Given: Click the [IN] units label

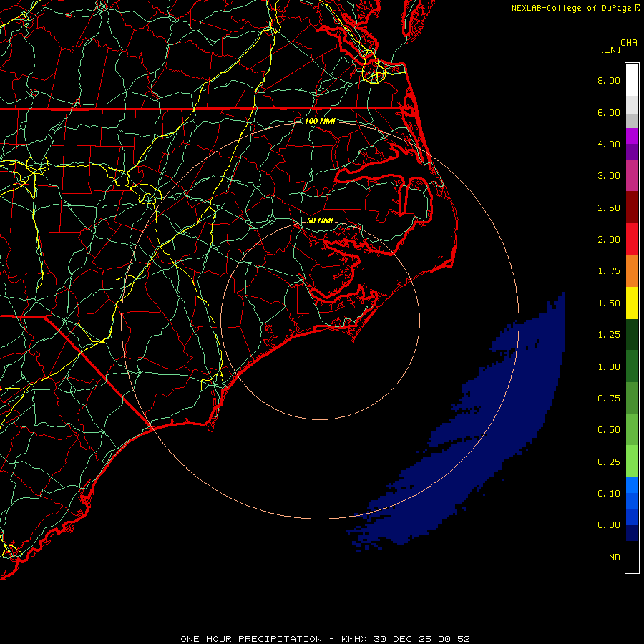Looking at the screenshot, I should pos(610,49).
